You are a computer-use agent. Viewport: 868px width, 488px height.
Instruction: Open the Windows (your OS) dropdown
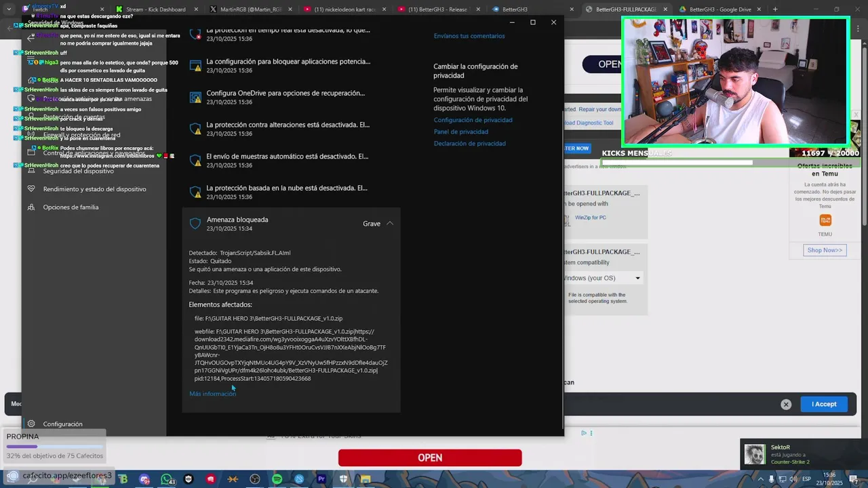click(602, 278)
